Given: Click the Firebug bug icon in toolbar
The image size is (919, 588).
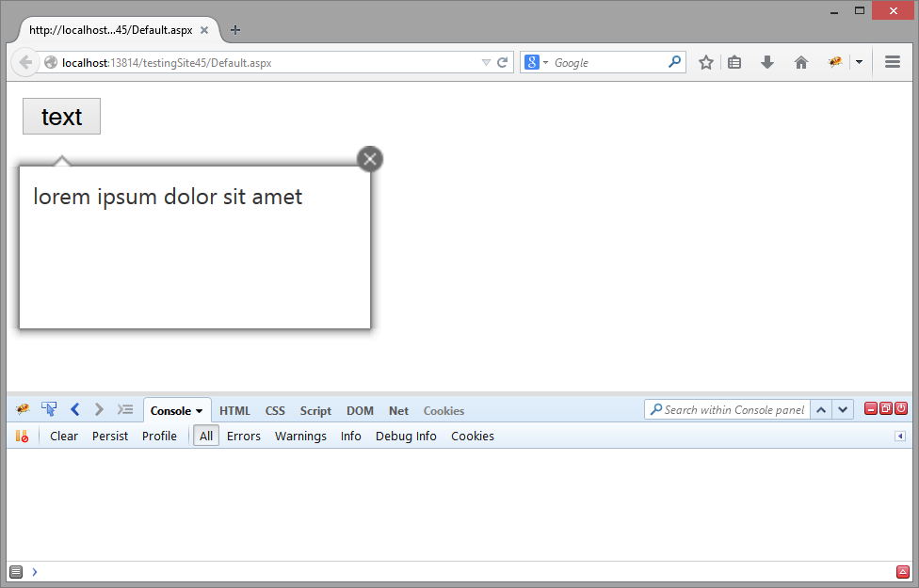Looking at the screenshot, I should coord(835,61).
